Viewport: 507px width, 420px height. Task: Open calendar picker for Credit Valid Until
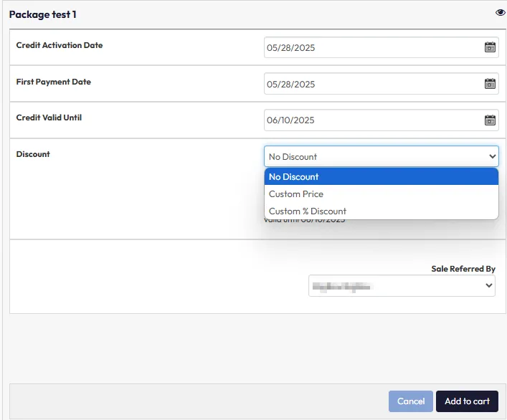click(490, 120)
